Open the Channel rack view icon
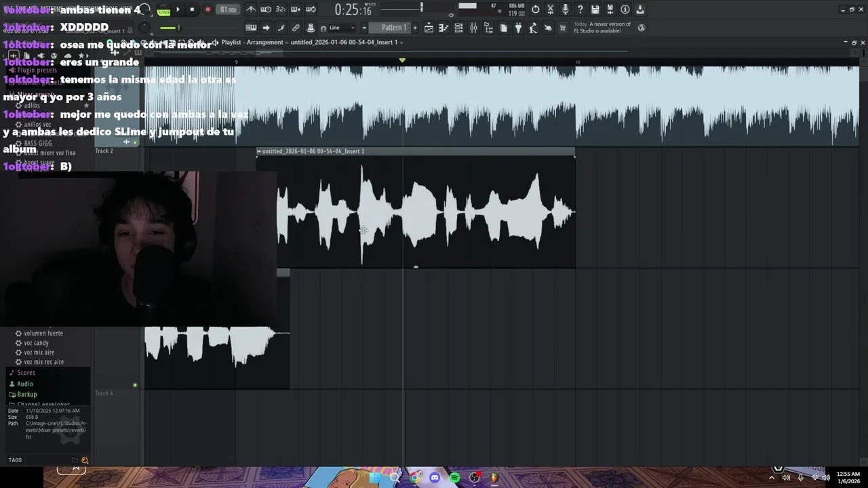This screenshot has width=868, height=488. pos(458,28)
